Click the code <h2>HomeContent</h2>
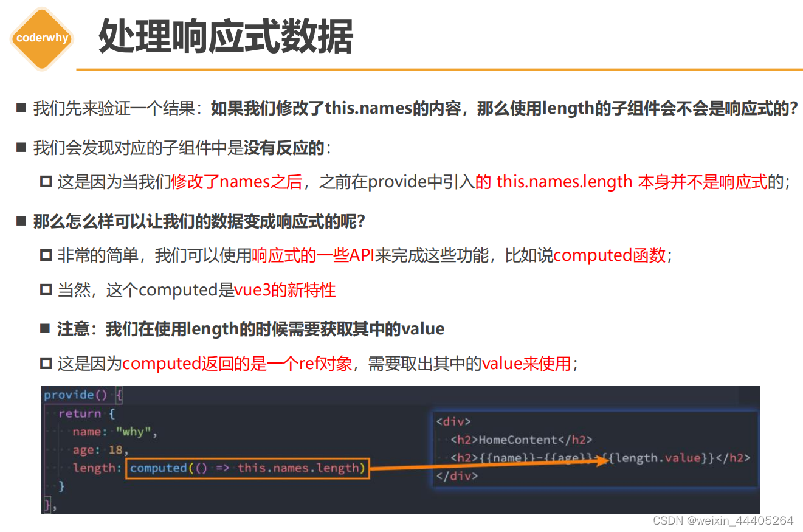The image size is (803, 532). coord(521,440)
